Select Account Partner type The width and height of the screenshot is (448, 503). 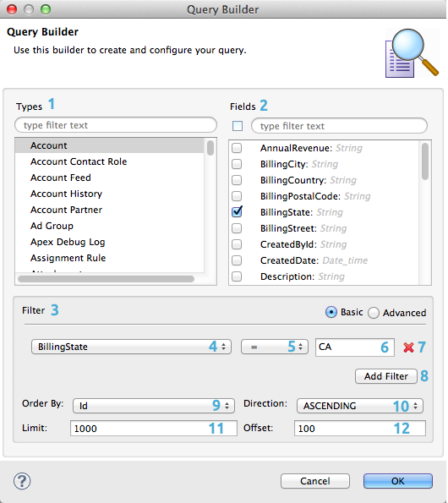(x=109, y=210)
